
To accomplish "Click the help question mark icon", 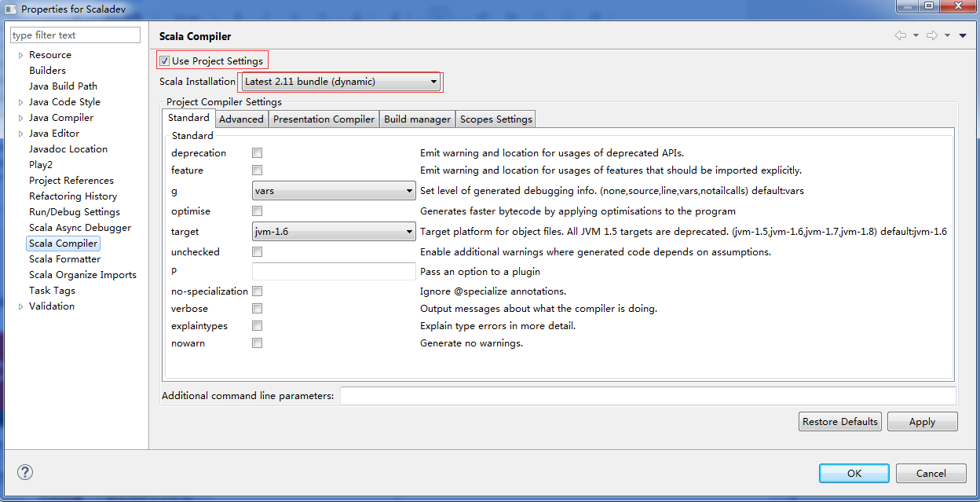I will point(25,472).
